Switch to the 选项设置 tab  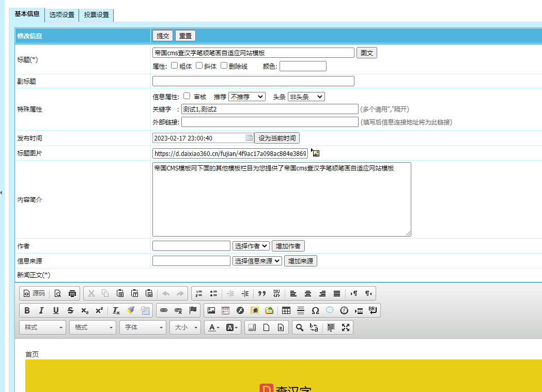pos(62,15)
